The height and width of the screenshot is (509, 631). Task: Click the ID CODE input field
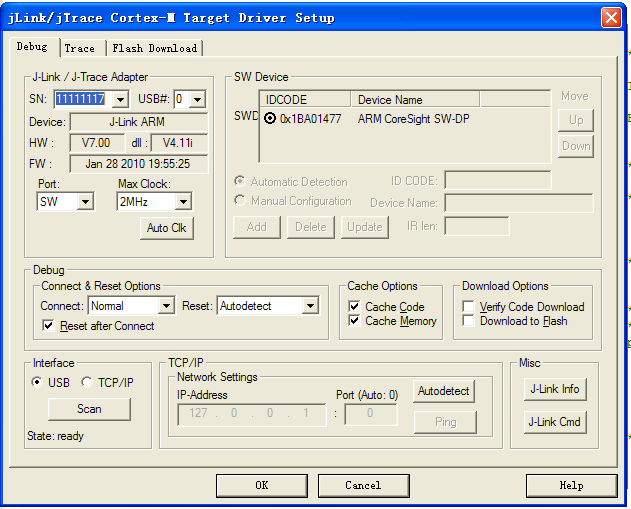[x=498, y=180]
